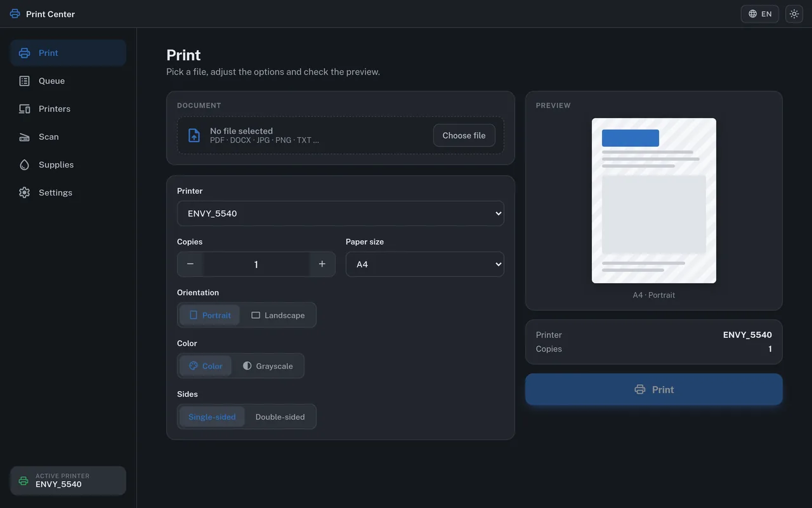
Task: Go to Print in sidebar
Action: pos(68,53)
